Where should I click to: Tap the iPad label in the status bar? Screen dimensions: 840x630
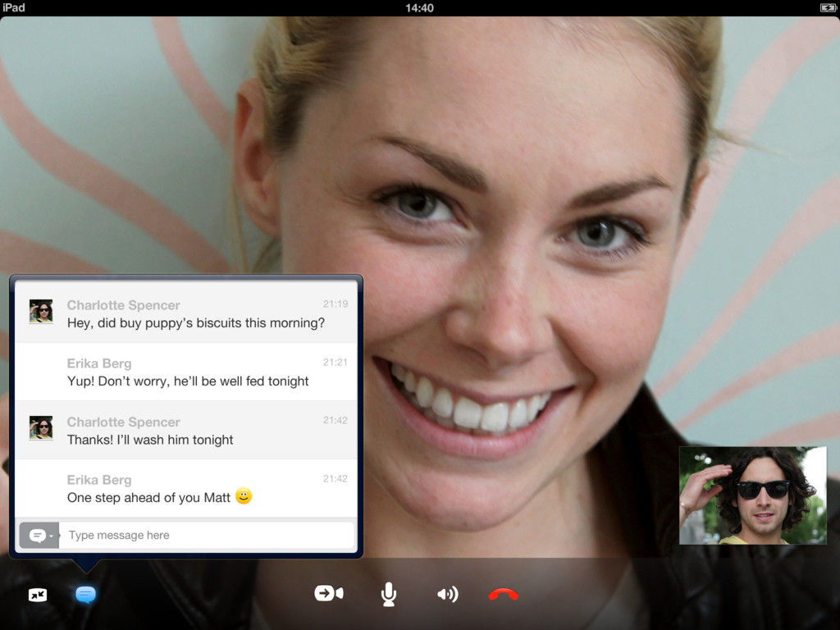tap(13, 7)
